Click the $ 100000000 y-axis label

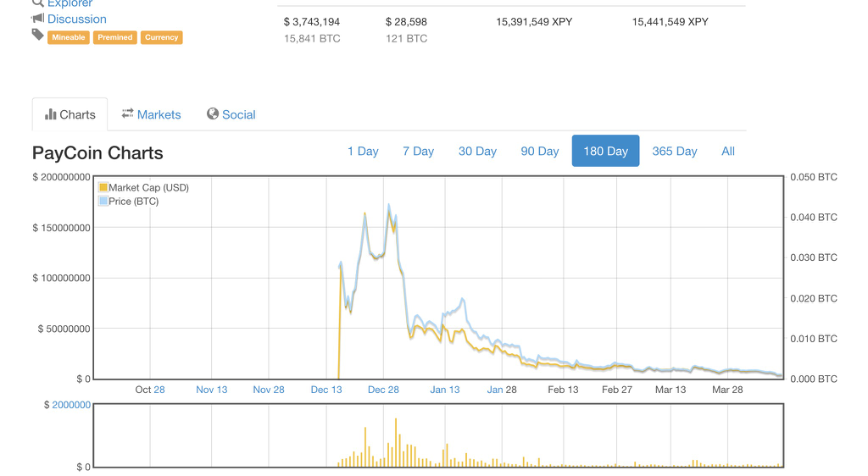coord(61,278)
